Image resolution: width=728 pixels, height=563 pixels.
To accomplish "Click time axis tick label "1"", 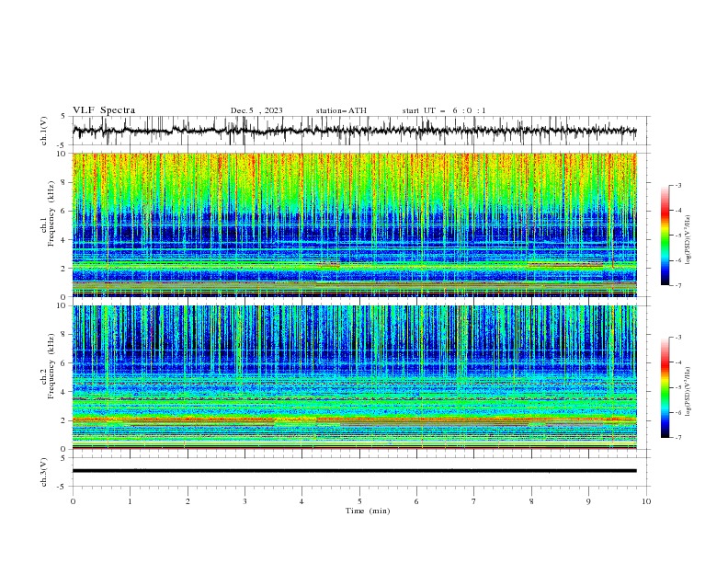I will 130,501.
